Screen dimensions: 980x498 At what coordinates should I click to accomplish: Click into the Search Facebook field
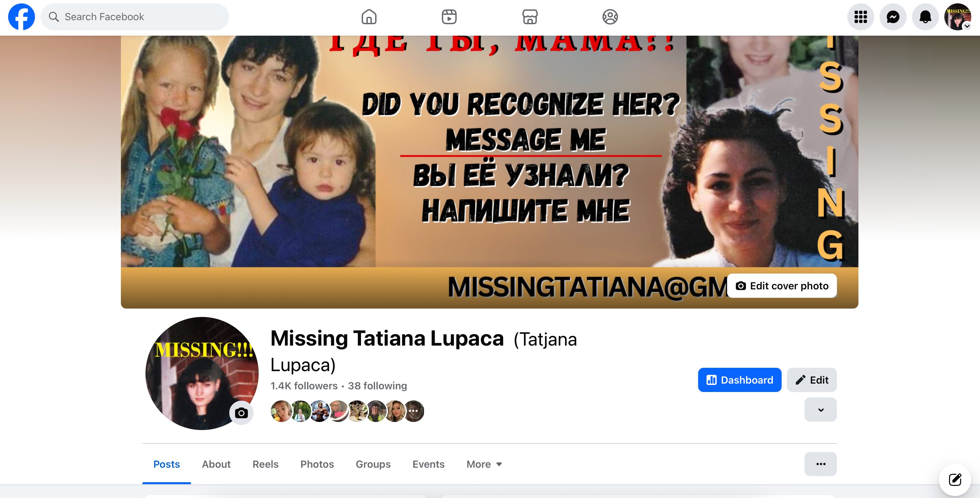(x=135, y=17)
